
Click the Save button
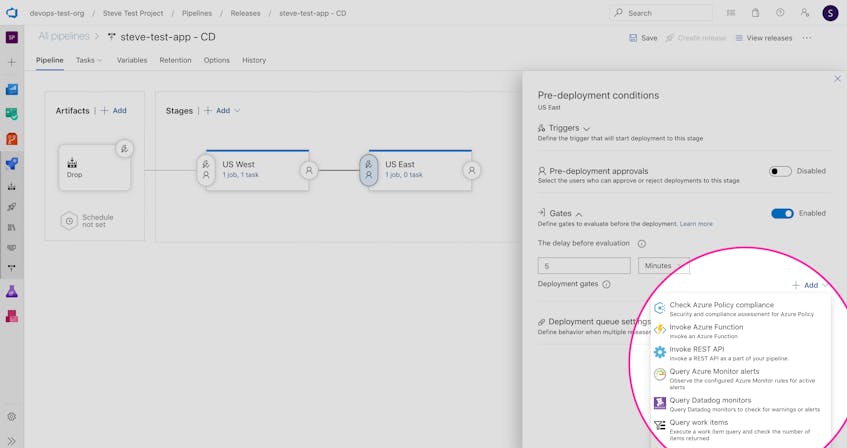pyautogui.click(x=643, y=38)
